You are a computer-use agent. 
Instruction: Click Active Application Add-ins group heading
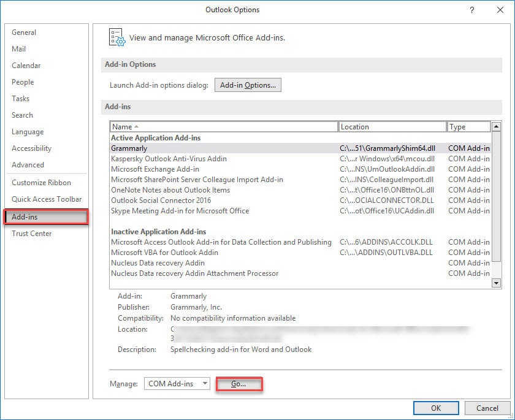click(156, 138)
